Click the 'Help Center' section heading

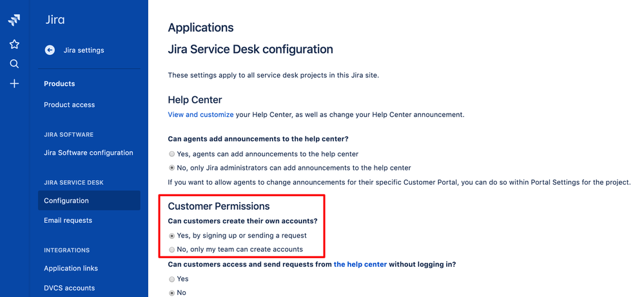pyautogui.click(x=195, y=100)
